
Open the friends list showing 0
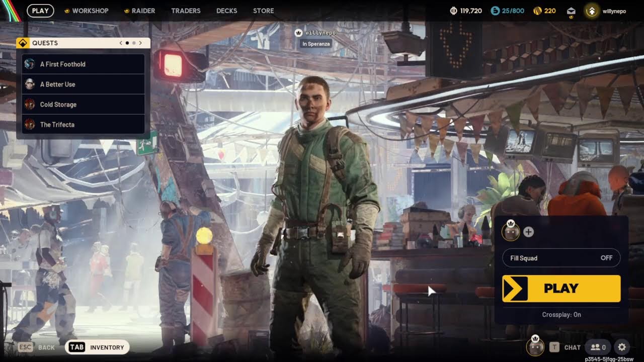598,347
